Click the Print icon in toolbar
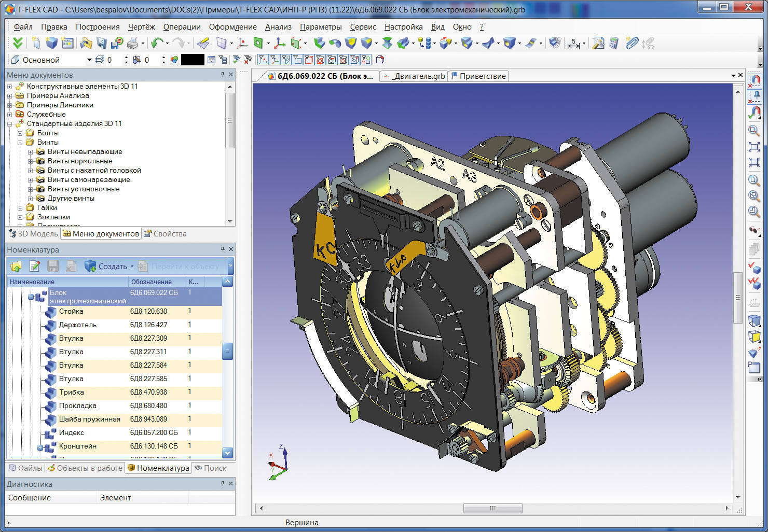Screen dimensions: 768x532 tap(133, 44)
